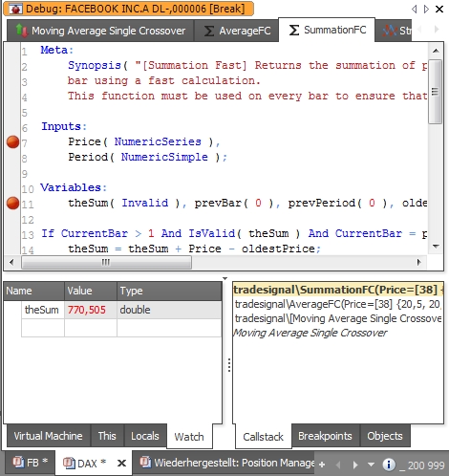Open the AverageFC code tab

point(236,31)
